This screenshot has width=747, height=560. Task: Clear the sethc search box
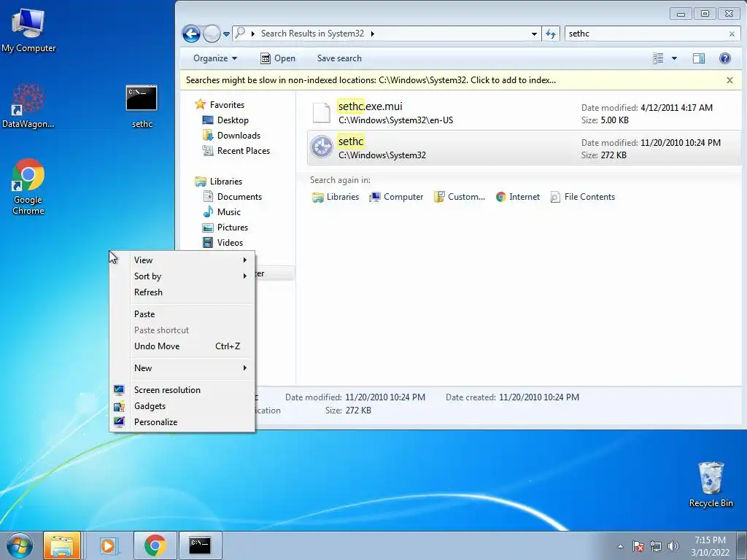732,34
